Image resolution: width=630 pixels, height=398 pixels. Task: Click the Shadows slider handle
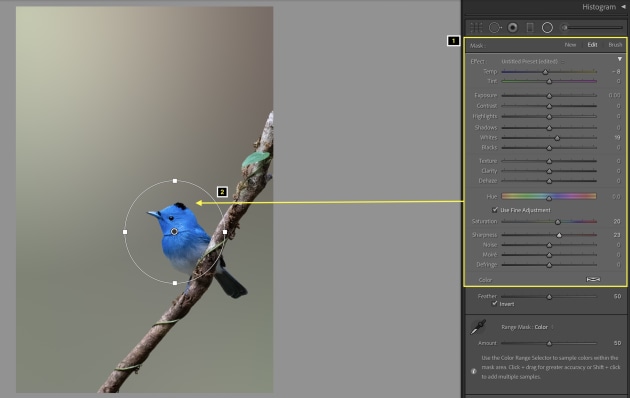coord(549,128)
